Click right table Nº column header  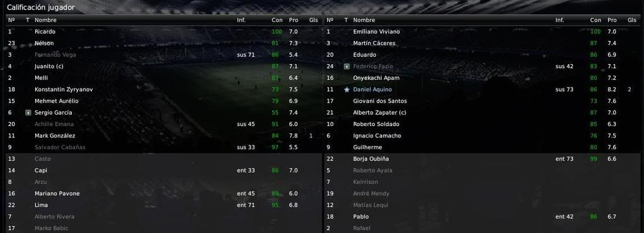330,20
